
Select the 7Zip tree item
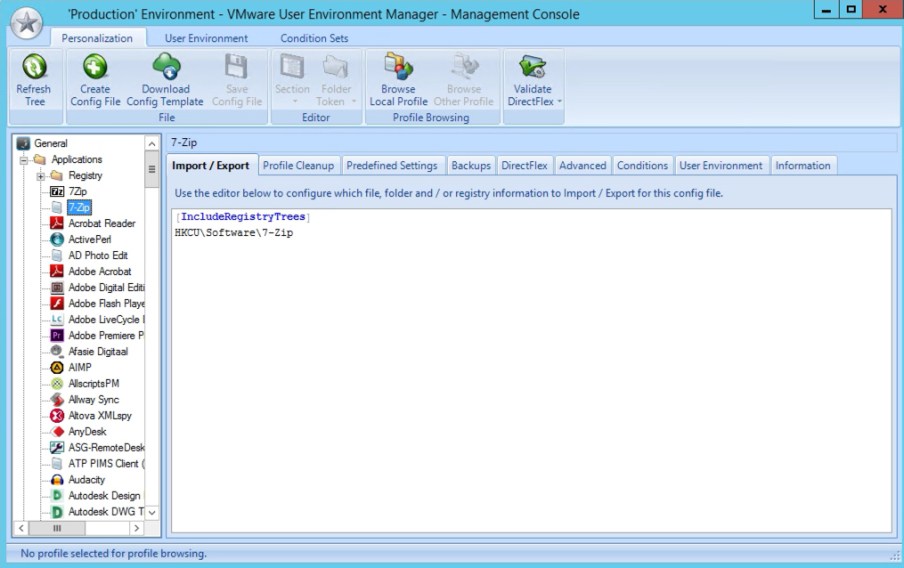tap(77, 191)
